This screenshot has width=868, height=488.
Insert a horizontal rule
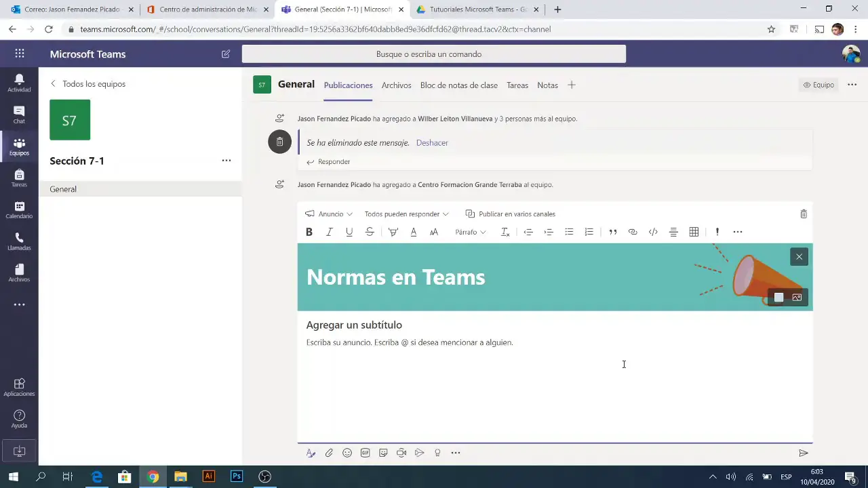click(673, 232)
